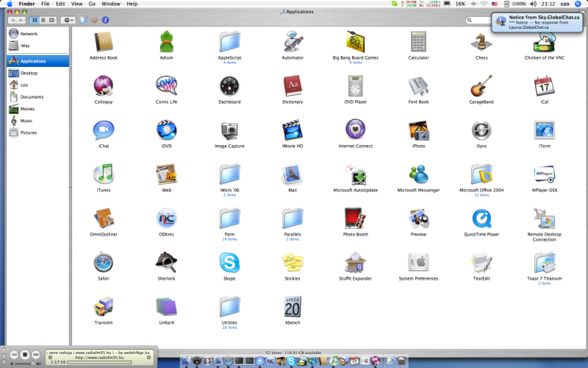Adjust the mini player volume slider
Screen dimensions: 588x368
26,364
